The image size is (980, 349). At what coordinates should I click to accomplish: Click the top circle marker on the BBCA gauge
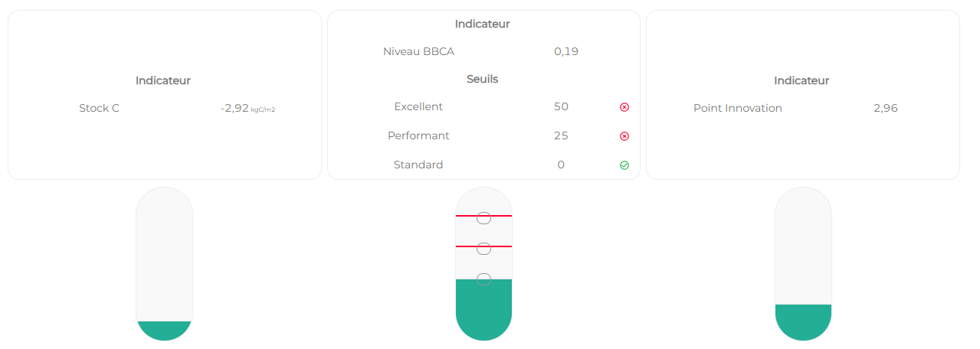coord(483,218)
